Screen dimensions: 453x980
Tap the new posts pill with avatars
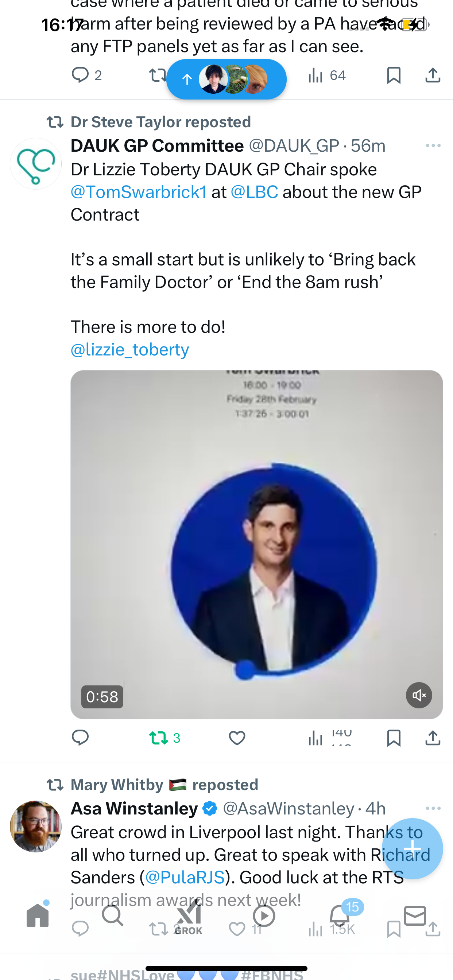(x=226, y=79)
